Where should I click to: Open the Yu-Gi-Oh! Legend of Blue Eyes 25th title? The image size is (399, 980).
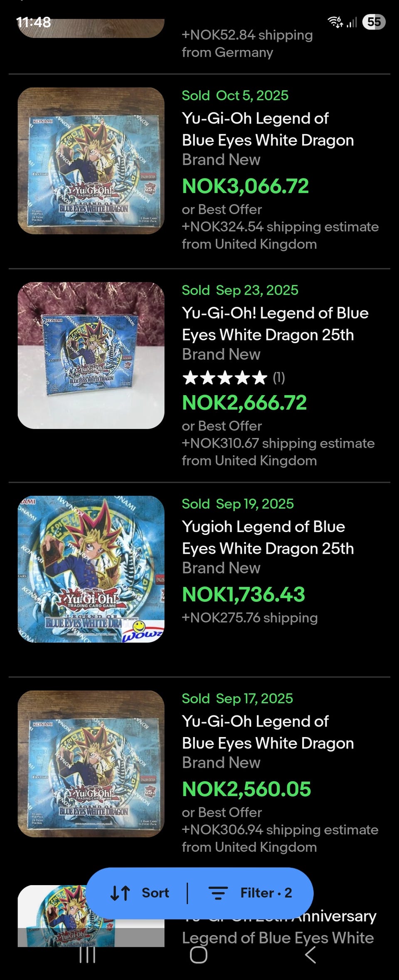pyautogui.click(x=275, y=324)
